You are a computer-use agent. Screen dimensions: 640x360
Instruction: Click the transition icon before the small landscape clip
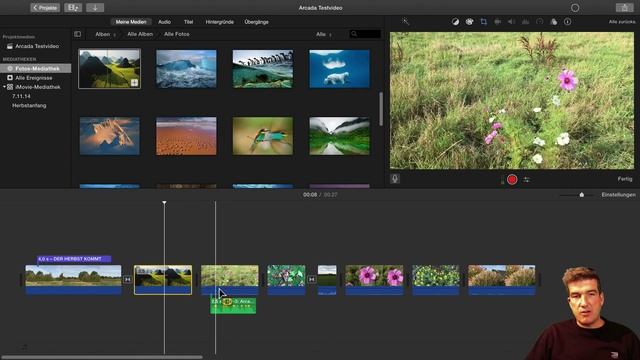[311, 279]
